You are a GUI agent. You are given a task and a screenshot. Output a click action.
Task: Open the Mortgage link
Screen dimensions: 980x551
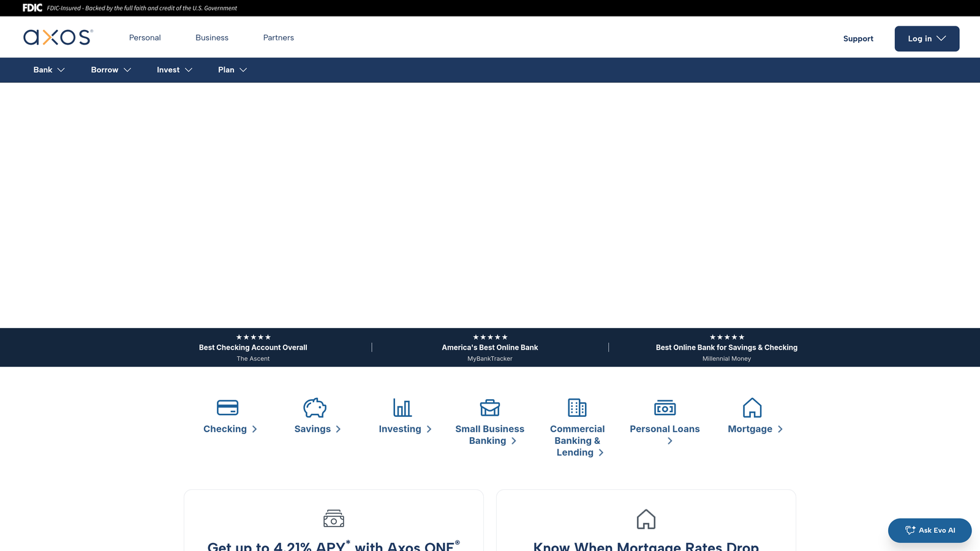tap(755, 429)
